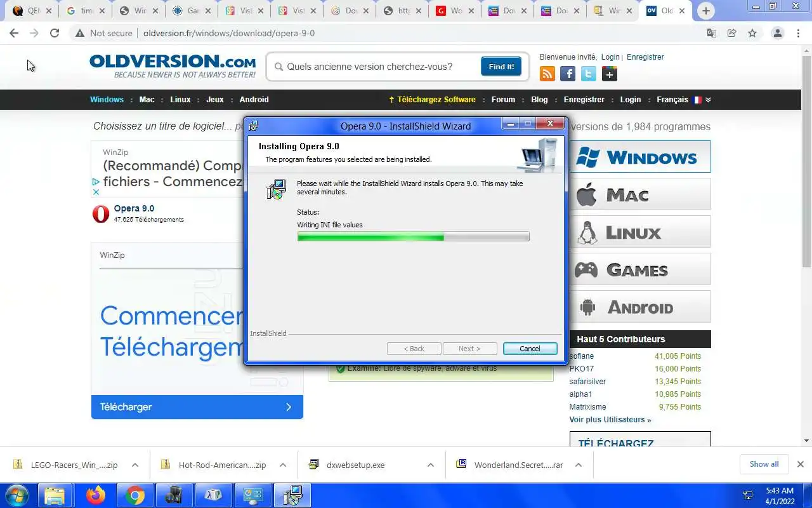Image resolution: width=812 pixels, height=508 pixels.
Task: Open Voir plus Utilisateurs link
Action: pyautogui.click(x=610, y=420)
